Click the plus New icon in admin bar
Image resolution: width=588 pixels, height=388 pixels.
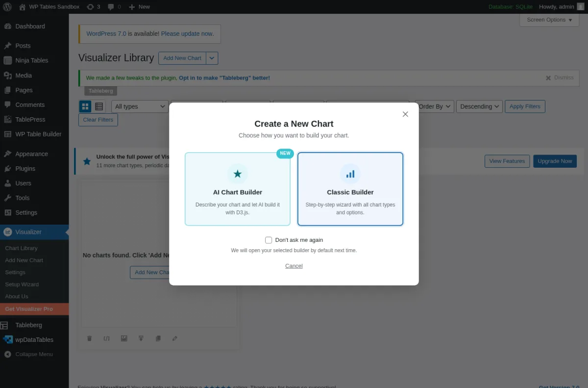click(x=132, y=7)
